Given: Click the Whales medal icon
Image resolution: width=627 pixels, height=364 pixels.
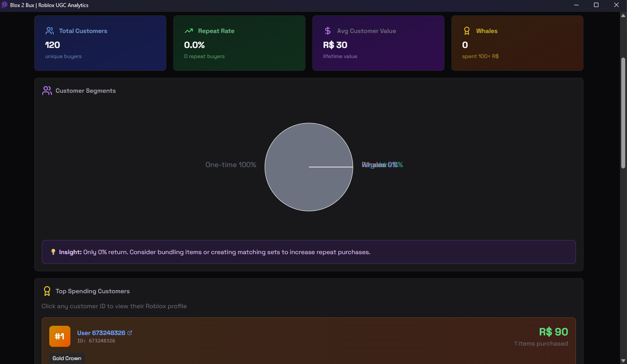Looking at the screenshot, I should pyautogui.click(x=466, y=31).
